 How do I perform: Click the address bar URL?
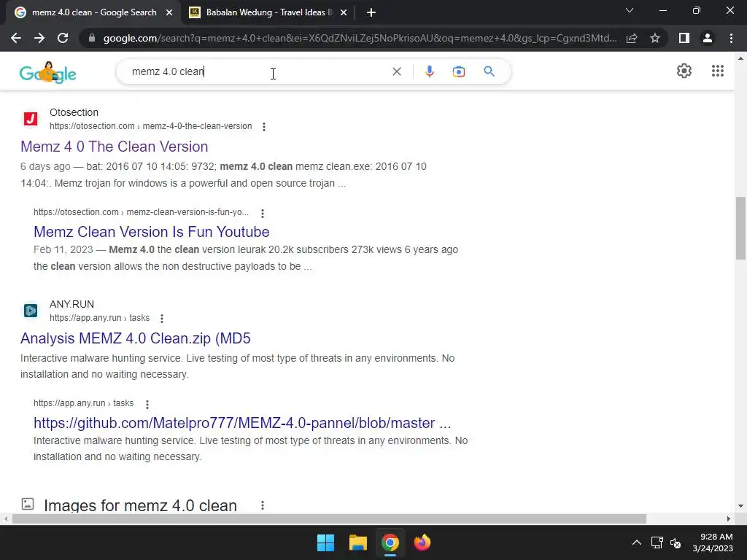pos(360,38)
